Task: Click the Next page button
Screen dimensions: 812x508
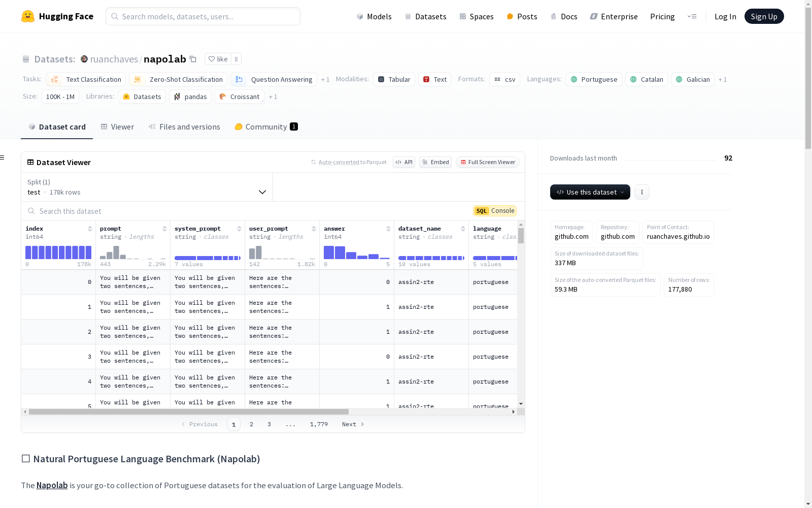Action: pyautogui.click(x=353, y=424)
